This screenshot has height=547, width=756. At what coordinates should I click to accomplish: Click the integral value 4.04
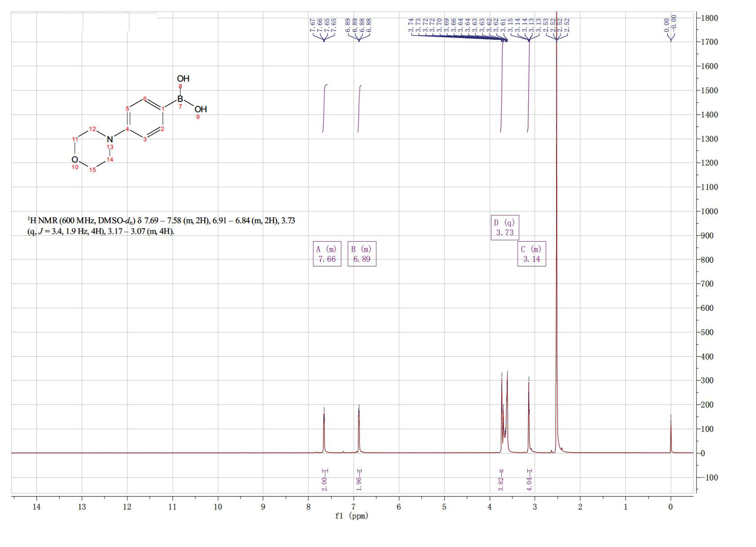click(529, 484)
